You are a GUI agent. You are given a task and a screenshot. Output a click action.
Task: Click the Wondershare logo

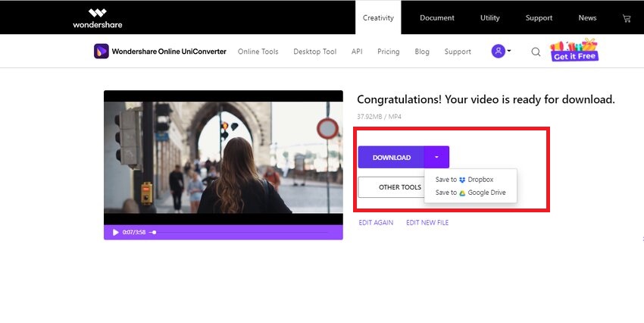coord(97,18)
